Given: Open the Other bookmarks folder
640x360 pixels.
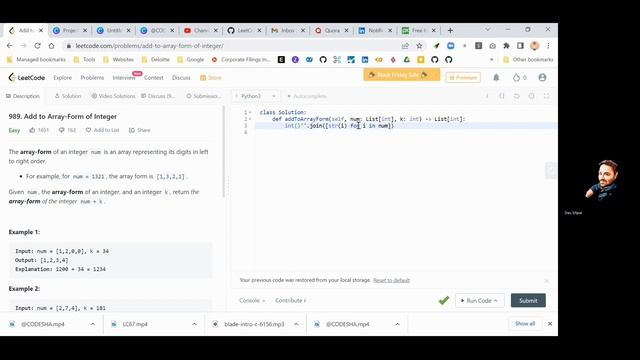Looking at the screenshot, I should [528, 60].
